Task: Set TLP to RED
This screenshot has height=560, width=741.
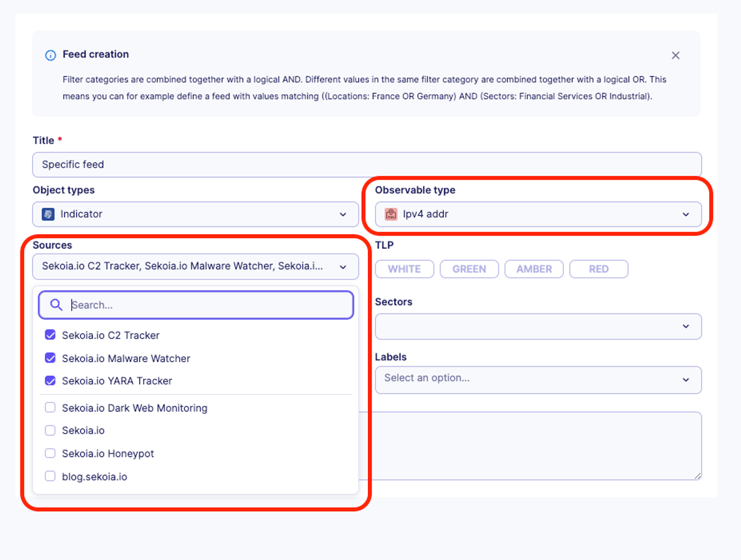Action: click(598, 269)
